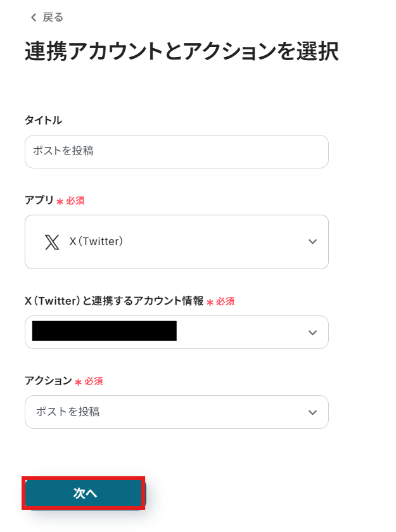
Task: Click the アプリ field label
Action: coord(39,200)
